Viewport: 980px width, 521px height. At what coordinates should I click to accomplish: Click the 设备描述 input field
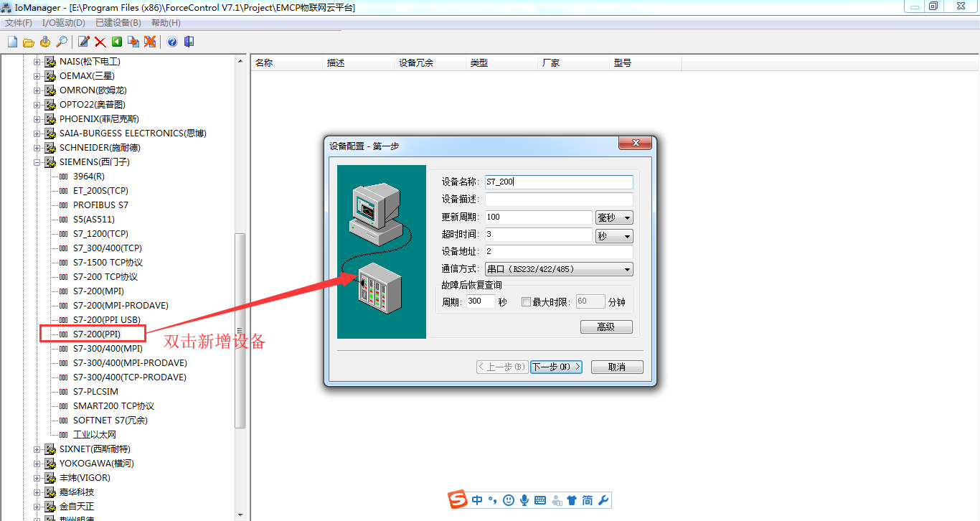pyautogui.click(x=559, y=200)
